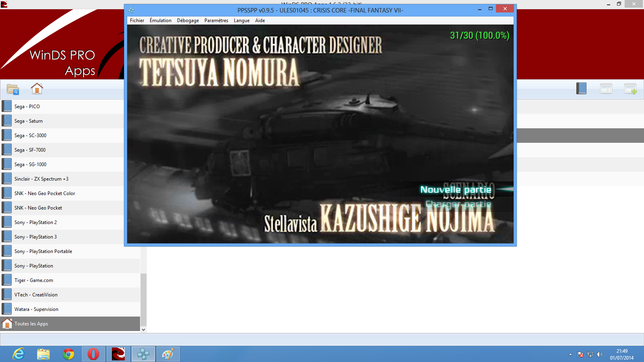Click the network icon in system tray

(590, 354)
